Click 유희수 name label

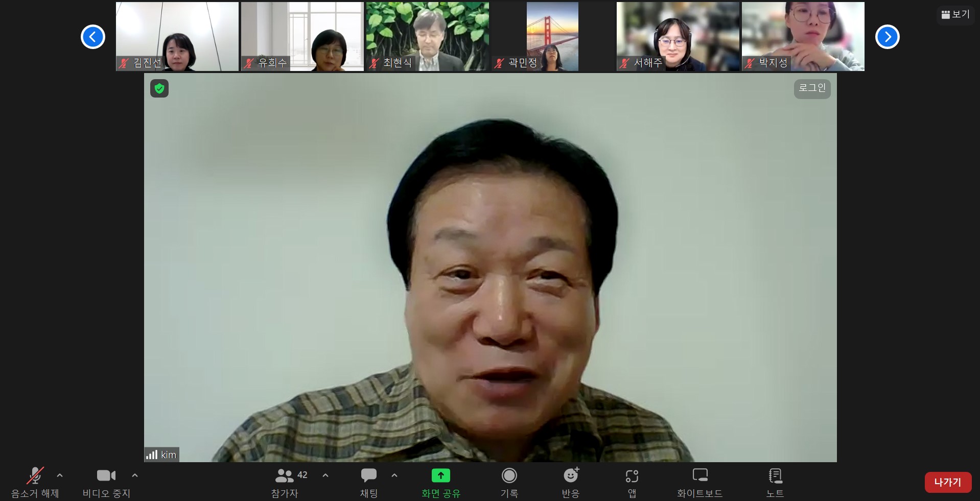(x=266, y=63)
